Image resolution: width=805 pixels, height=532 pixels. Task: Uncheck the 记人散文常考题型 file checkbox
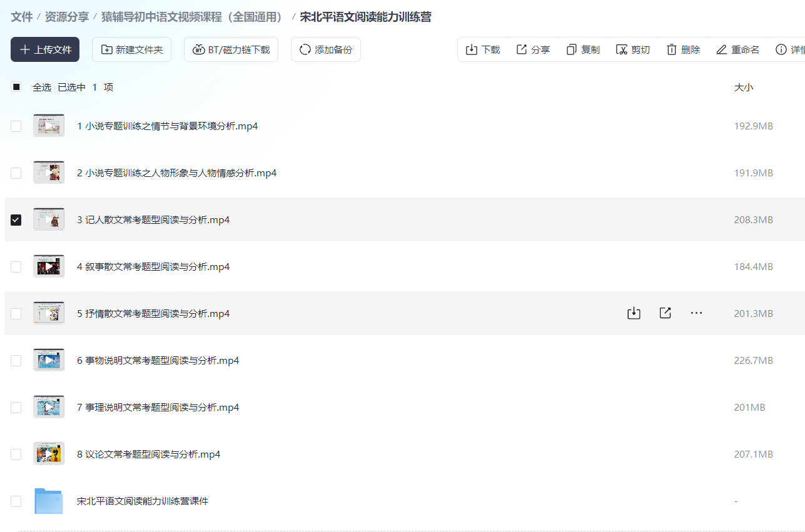point(16,219)
